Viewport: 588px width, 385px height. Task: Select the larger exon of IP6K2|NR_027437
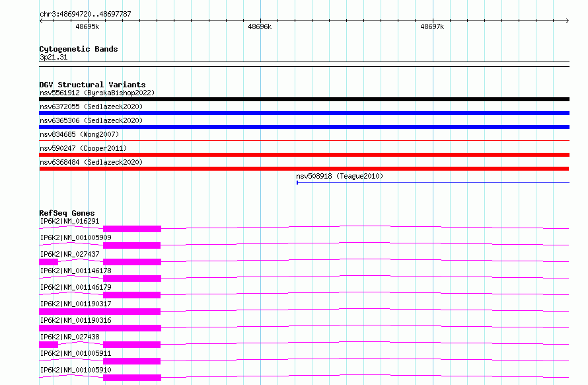pyautogui.click(x=132, y=262)
